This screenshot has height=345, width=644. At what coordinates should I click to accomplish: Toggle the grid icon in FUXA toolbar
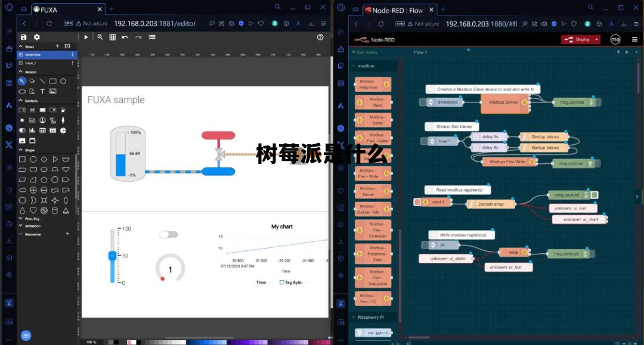(113, 37)
